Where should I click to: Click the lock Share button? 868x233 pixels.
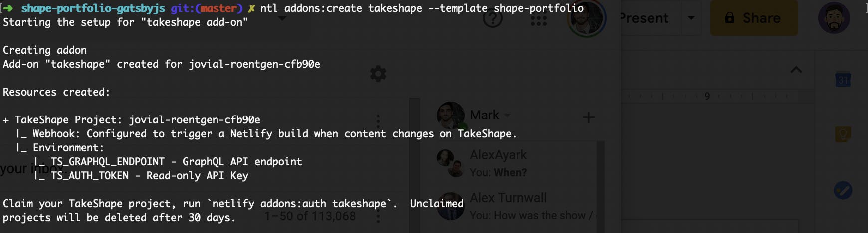click(754, 18)
